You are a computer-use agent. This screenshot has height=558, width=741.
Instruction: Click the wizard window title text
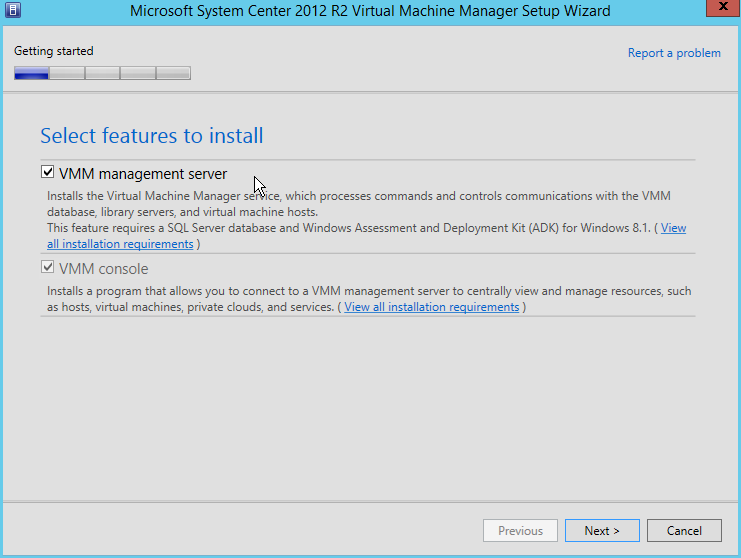point(370,10)
